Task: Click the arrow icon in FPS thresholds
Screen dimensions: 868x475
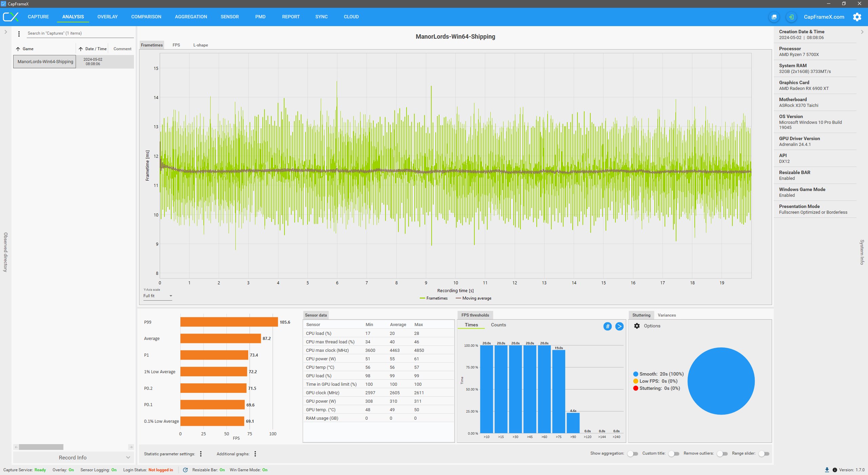Action: (619, 326)
